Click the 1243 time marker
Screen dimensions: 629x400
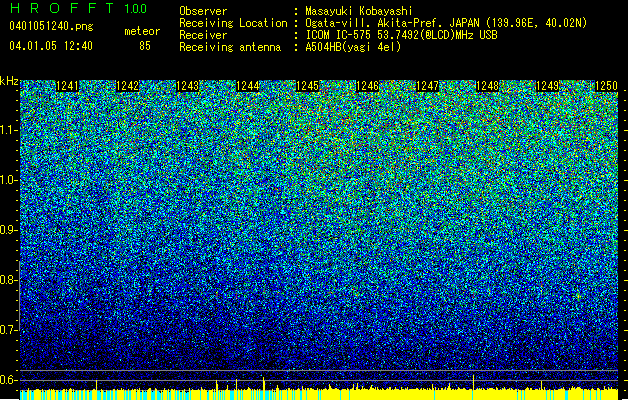click(x=188, y=86)
